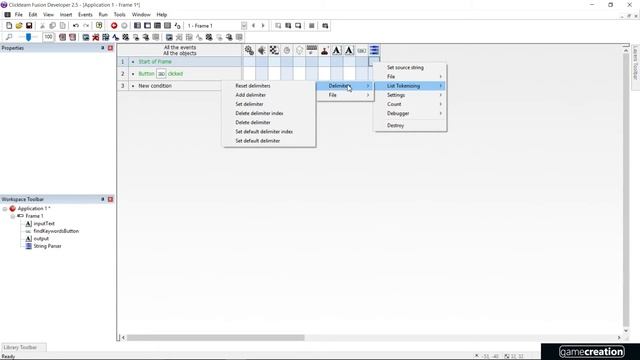Click the Redo arrow icon

click(x=86, y=25)
